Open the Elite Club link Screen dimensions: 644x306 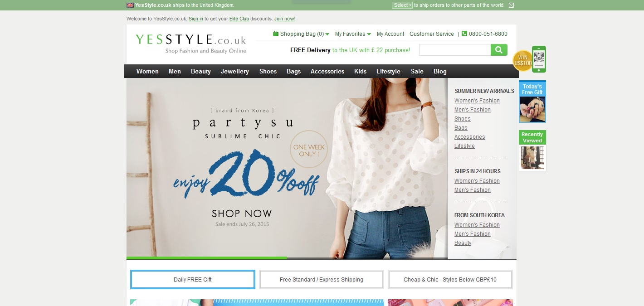point(239,19)
